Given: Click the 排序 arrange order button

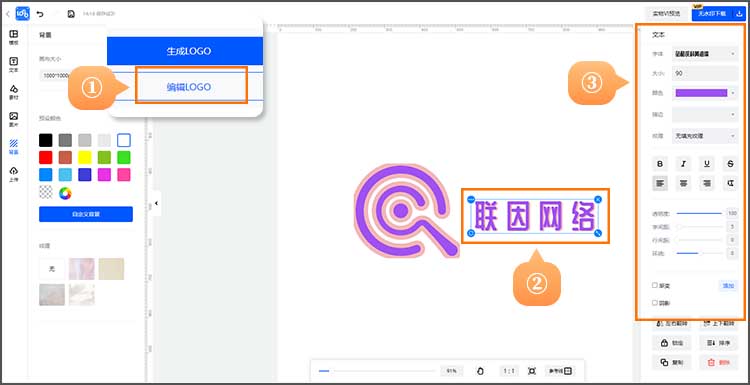Looking at the screenshot, I should 718,343.
